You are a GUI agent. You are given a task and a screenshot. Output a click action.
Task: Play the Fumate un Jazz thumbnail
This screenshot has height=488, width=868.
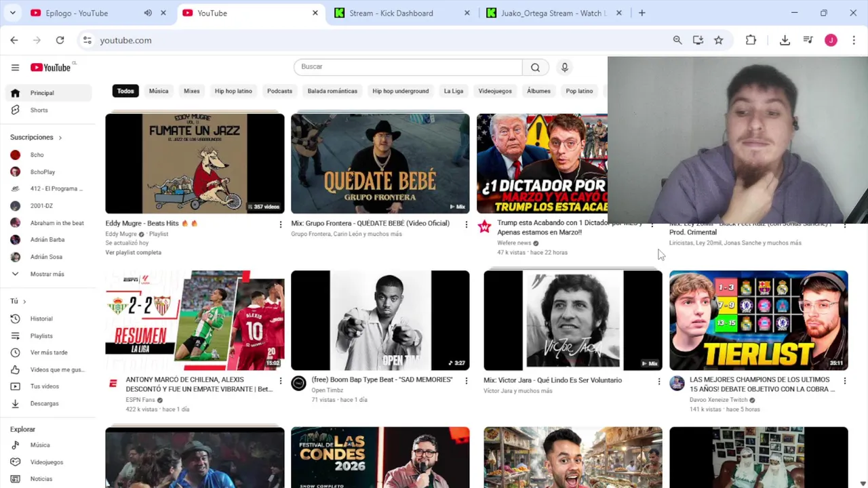click(195, 163)
